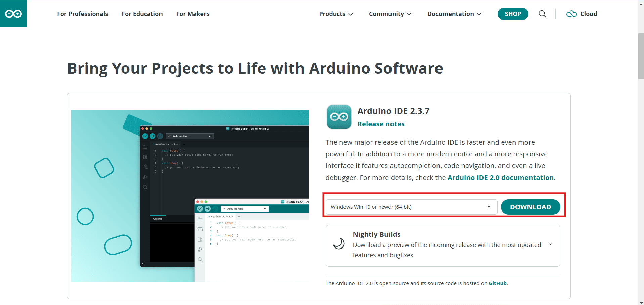Click the Nightly Builds heading
The height and width of the screenshot is (305, 644).
tap(376, 234)
